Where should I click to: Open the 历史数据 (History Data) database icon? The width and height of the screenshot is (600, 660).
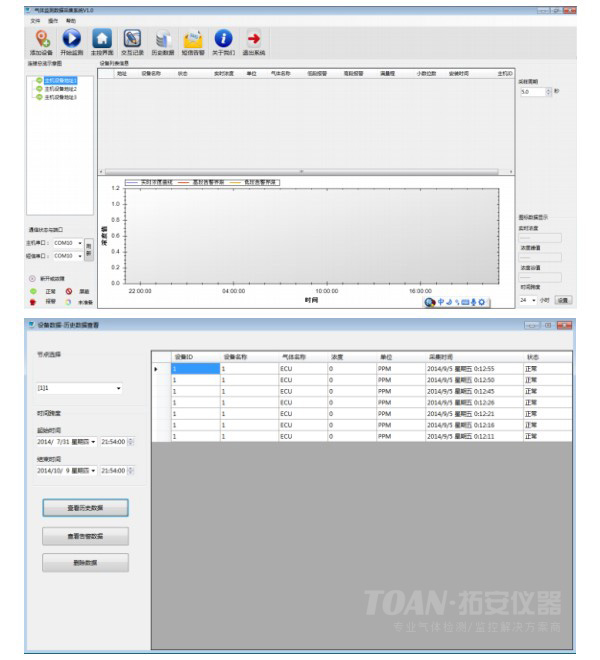(162, 39)
